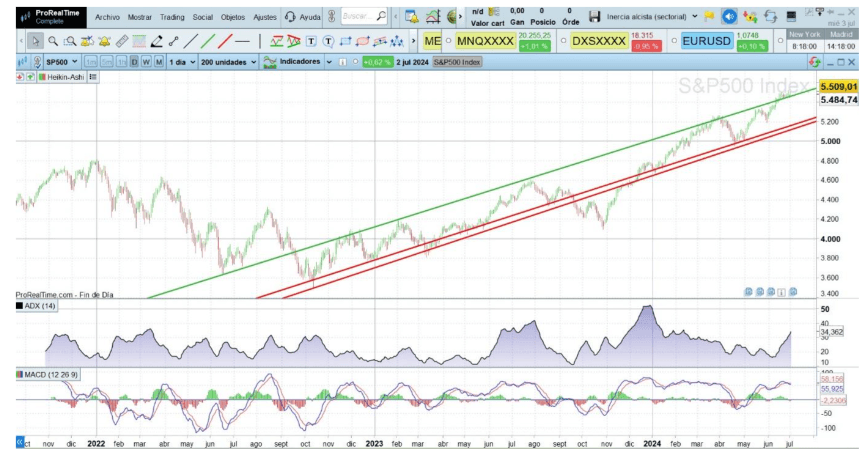Select the radio button beside EURUSD

pos(674,41)
